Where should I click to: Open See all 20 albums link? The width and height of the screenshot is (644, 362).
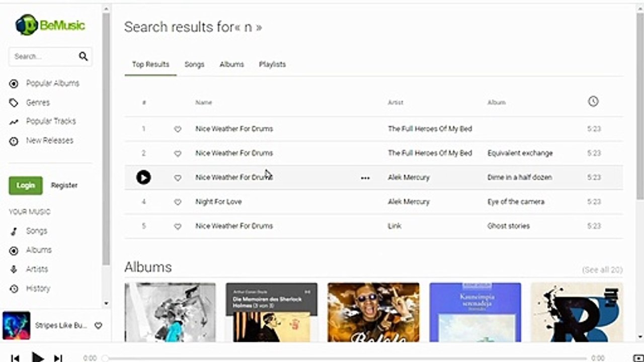pyautogui.click(x=602, y=270)
